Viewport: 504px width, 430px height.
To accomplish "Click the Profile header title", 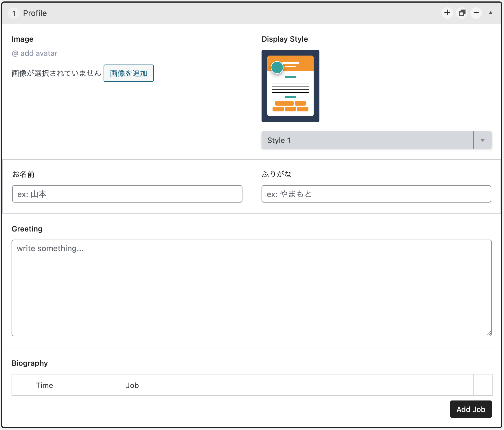I will pyautogui.click(x=35, y=13).
